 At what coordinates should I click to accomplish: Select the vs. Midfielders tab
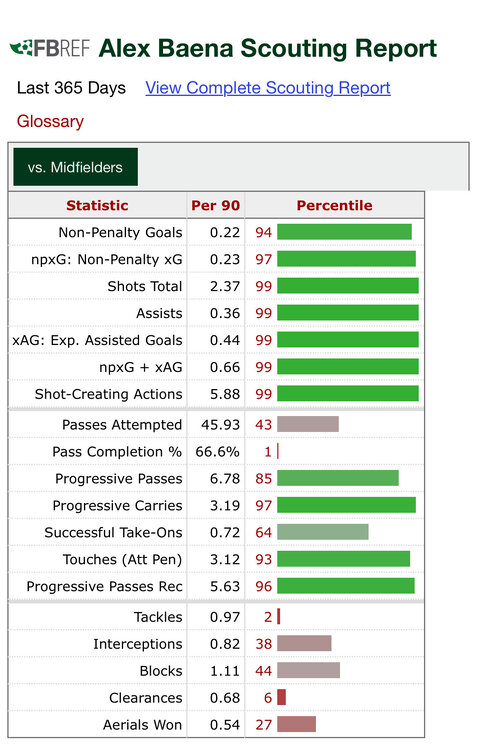click(76, 167)
